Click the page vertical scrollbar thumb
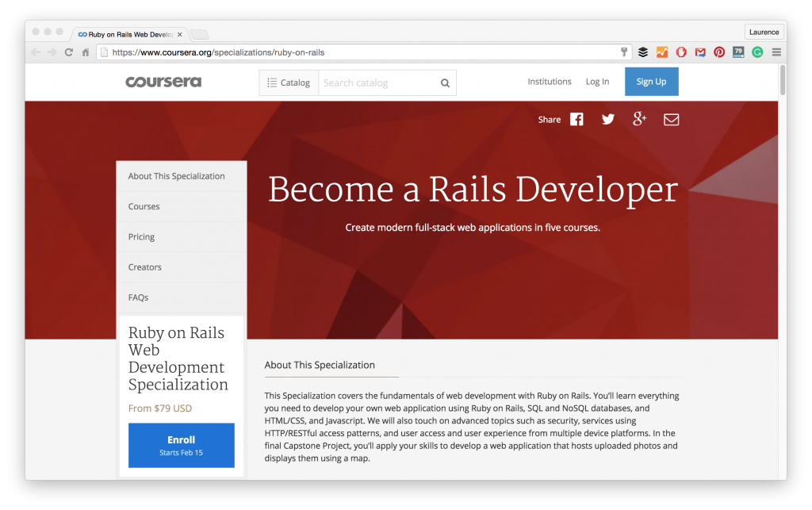812x510 pixels. (x=783, y=80)
